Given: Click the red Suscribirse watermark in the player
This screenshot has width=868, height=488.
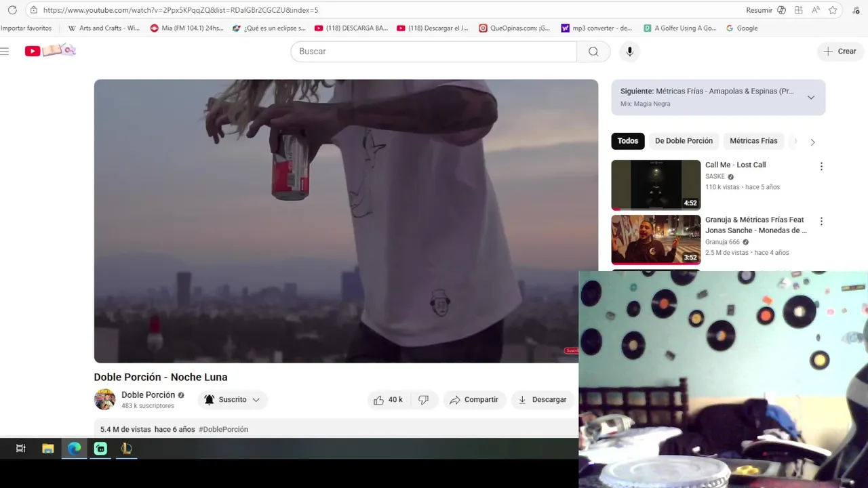Looking at the screenshot, I should click(571, 350).
